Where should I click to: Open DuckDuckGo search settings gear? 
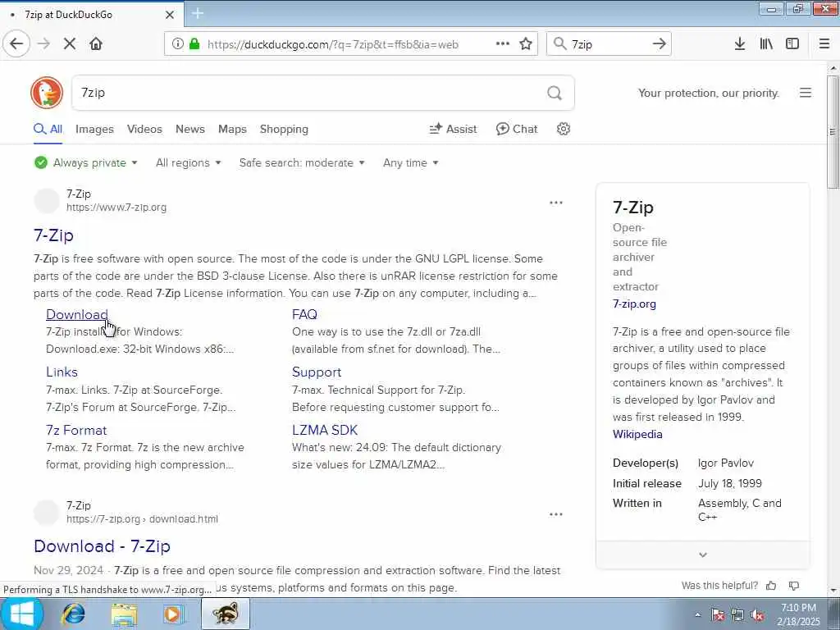coord(563,129)
